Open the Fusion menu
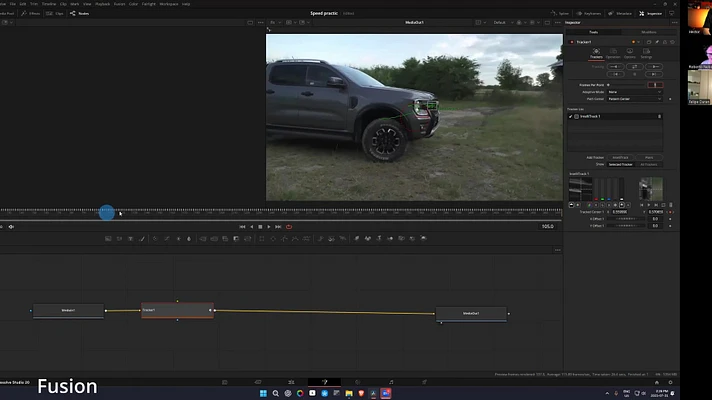712x400 pixels. click(119, 4)
